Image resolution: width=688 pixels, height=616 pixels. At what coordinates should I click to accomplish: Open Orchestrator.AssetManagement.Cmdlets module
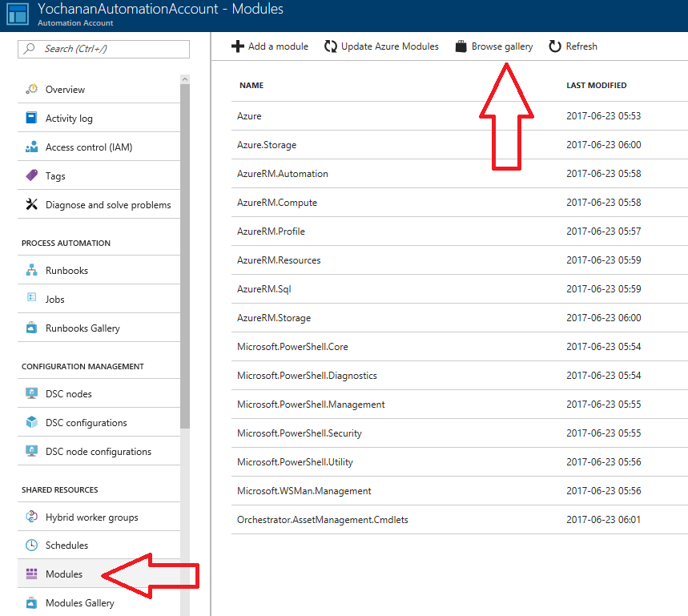[x=460, y=520]
